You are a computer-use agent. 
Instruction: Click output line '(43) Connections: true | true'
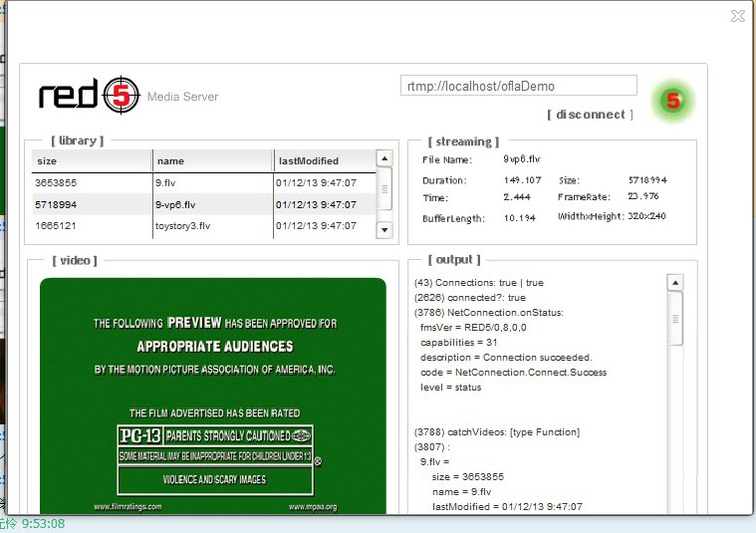tap(479, 283)
